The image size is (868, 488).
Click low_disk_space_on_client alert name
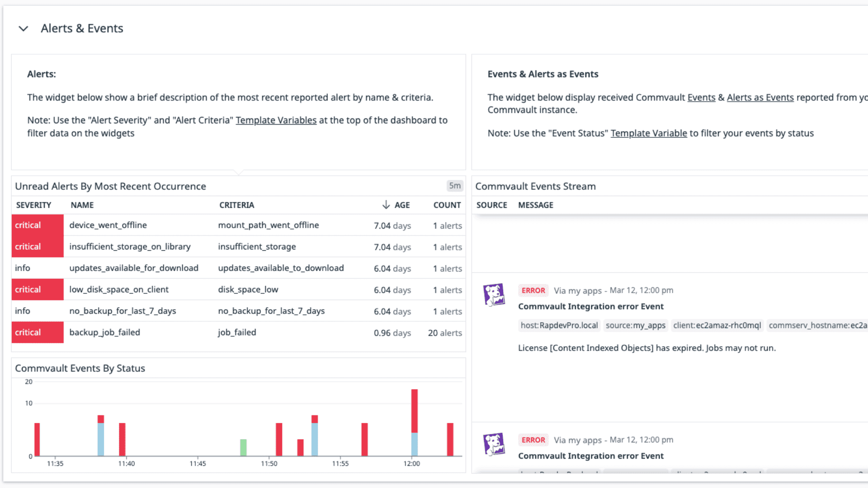[x=119, y=290]
